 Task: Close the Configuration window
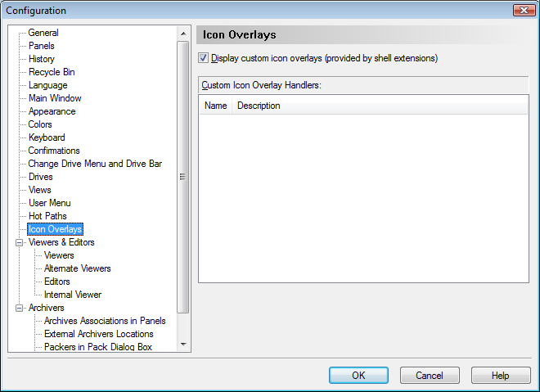coord(524,11)
